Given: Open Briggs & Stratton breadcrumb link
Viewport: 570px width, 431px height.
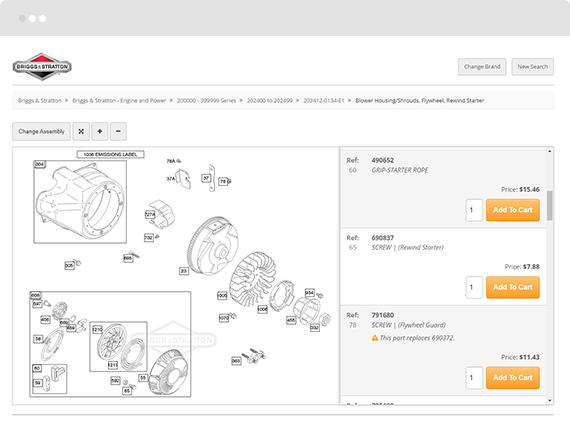Looking at the screenshot, I should (x=40, y=100).
